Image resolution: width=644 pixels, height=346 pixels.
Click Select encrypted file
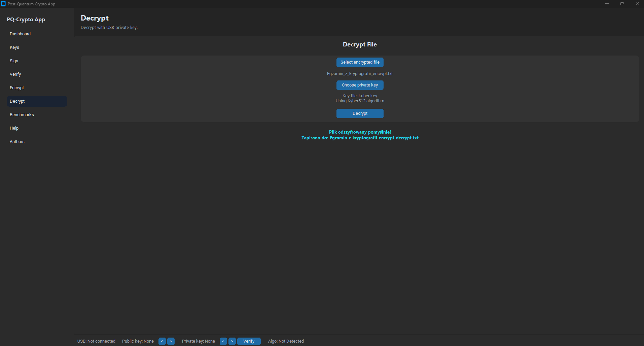(360, 62)
